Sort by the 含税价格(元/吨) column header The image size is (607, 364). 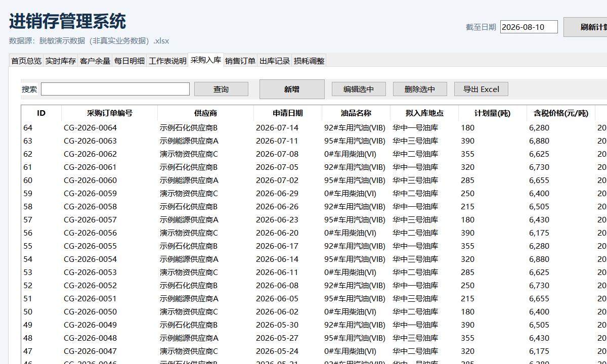click(561, 113)
